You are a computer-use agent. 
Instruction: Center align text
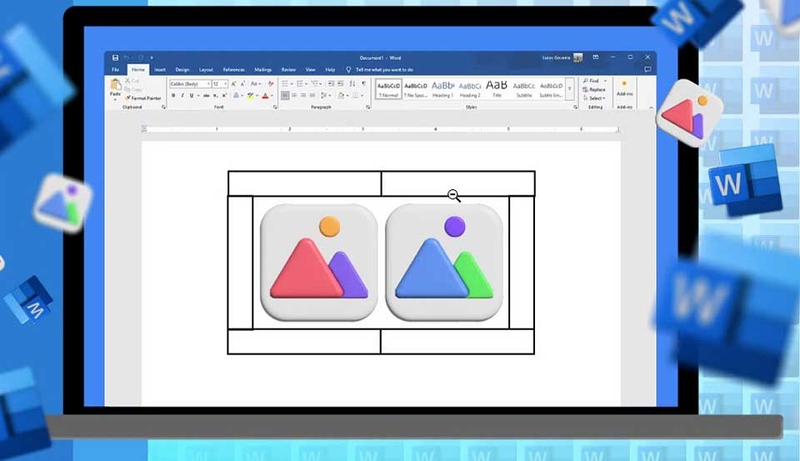pyautogui.click(x=294, y=95)
